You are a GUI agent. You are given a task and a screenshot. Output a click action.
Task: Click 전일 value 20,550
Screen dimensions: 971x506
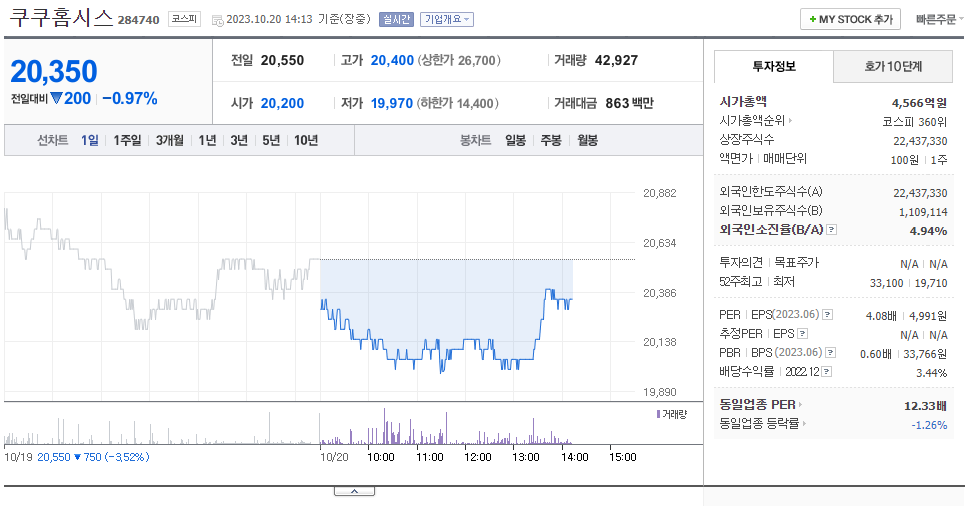tap(282, 61)
